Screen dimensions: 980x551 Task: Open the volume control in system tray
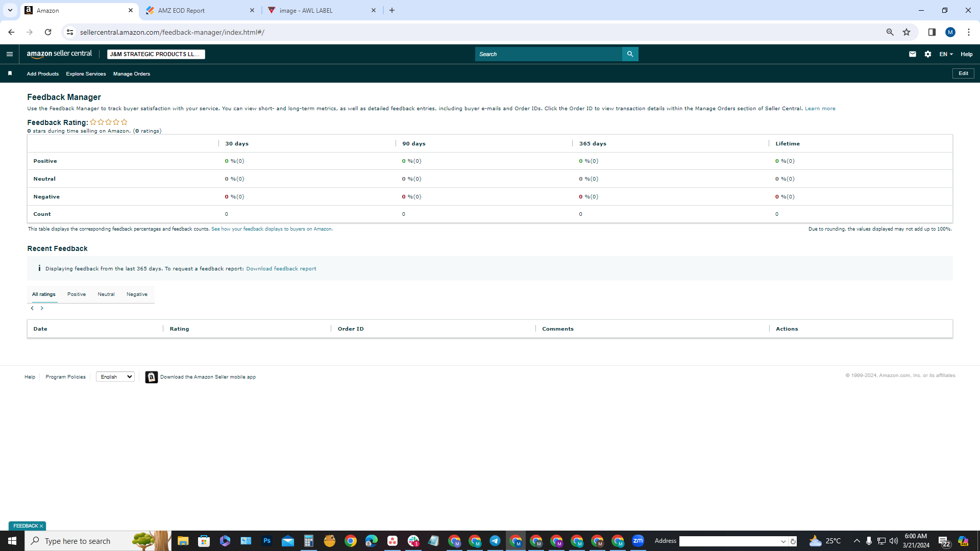pos(894,541)
